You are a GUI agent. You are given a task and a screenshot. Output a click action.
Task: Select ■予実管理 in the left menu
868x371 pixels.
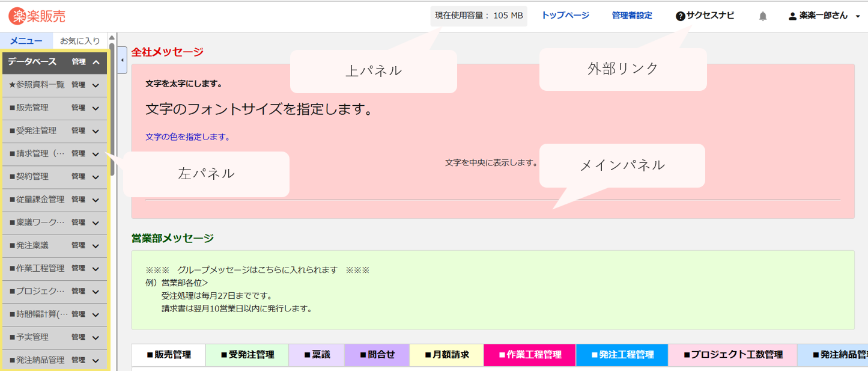click(x=29, y=337)
